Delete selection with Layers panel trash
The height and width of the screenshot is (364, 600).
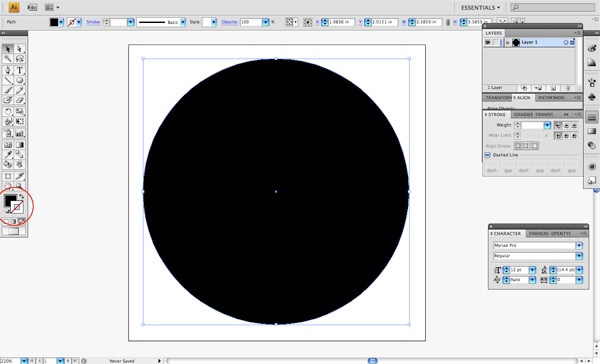click(567, 88)
